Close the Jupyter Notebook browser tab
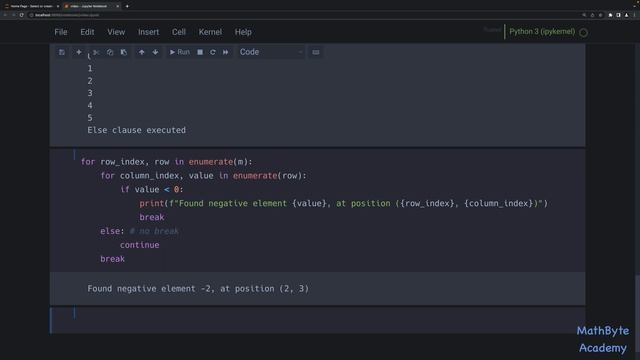The height and width of the screenshot is (360, 640). tap(118, 6)
